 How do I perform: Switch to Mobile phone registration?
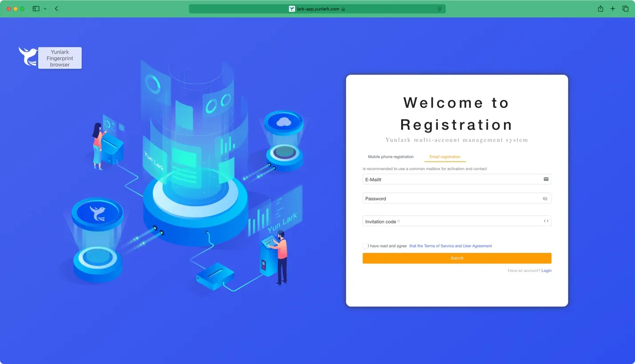391,157
